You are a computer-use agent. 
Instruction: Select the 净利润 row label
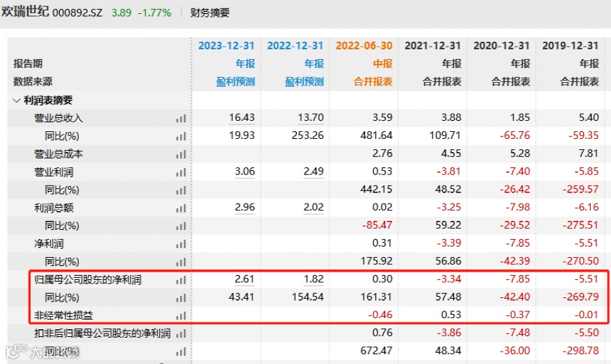(x=49, y=244)
